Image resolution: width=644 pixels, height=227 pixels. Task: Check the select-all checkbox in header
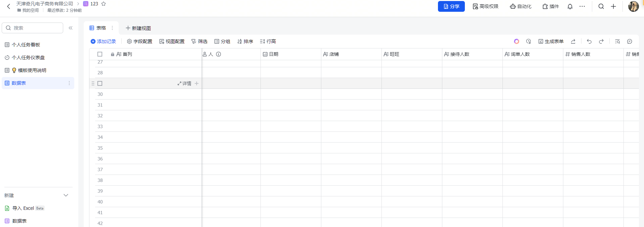click(100, 54)
